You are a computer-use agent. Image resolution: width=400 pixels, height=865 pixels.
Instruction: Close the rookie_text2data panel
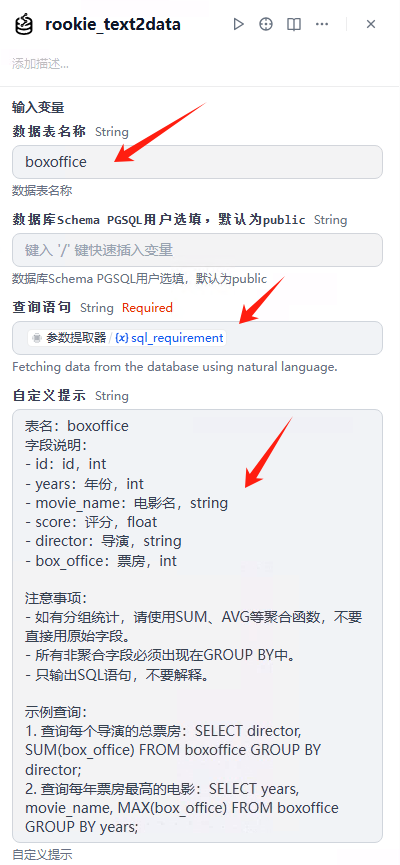371,24
